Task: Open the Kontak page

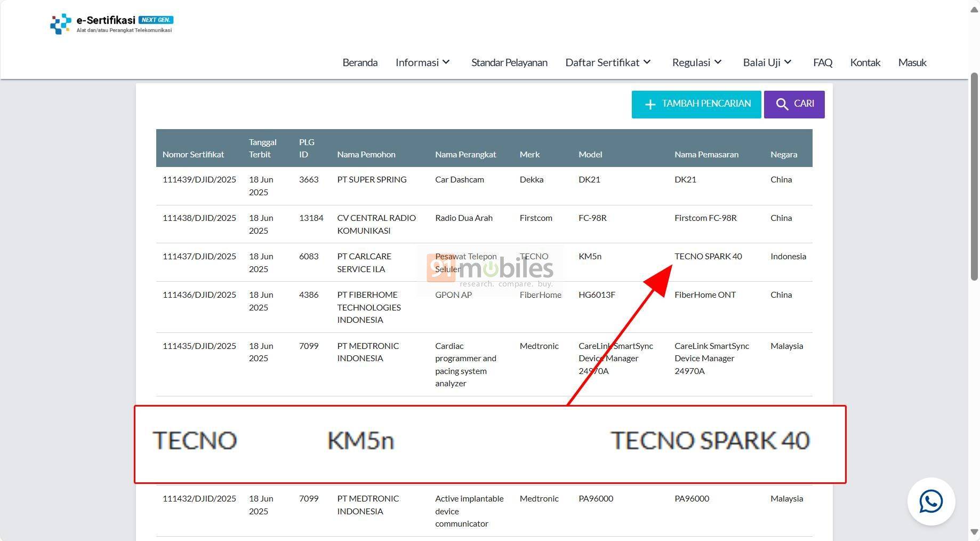Action: tap(865, 62)
